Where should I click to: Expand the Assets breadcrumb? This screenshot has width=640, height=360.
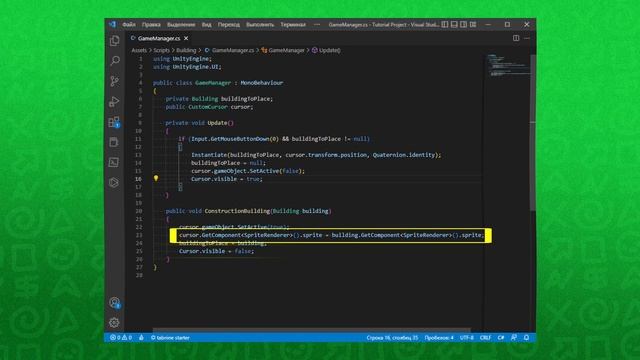[139, 50]
